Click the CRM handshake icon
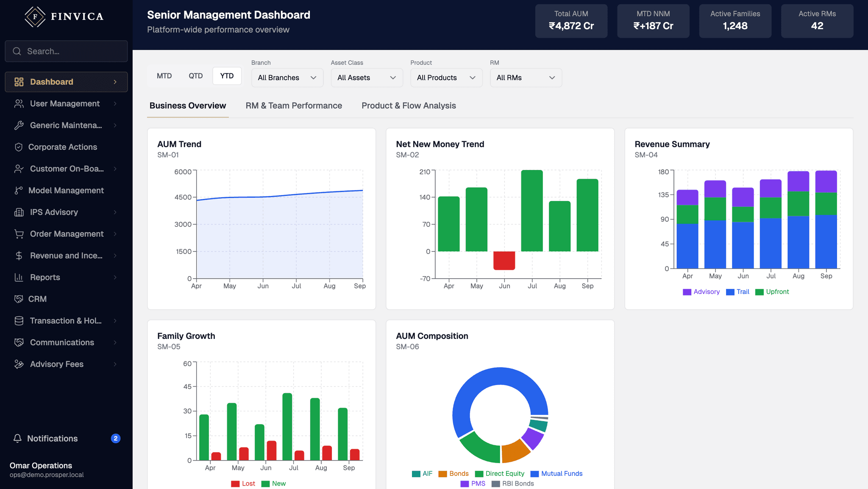Viewport: 868px width, 489px height. [18, 299]
